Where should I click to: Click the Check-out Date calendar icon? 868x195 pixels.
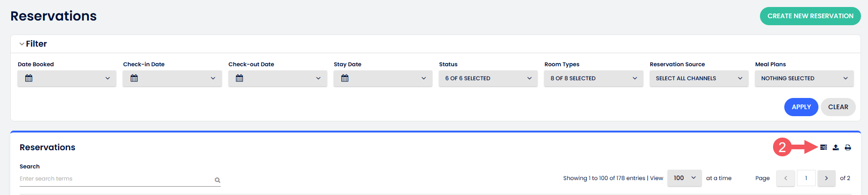239,78
